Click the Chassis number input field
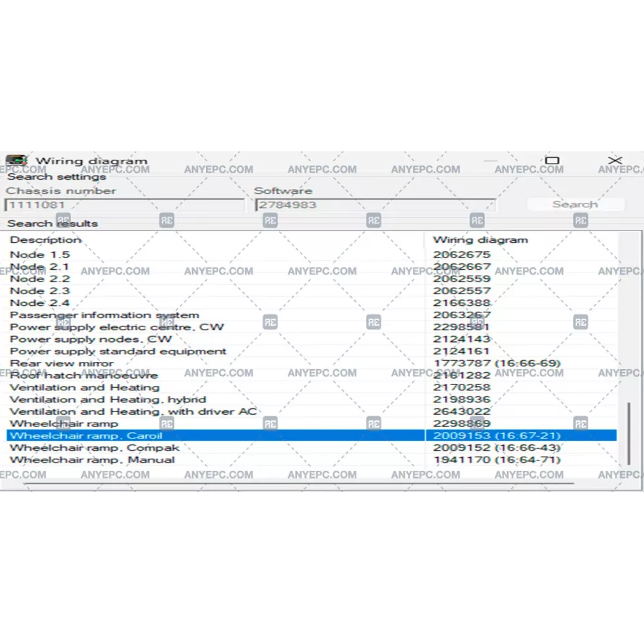 (x=124, y=205)
